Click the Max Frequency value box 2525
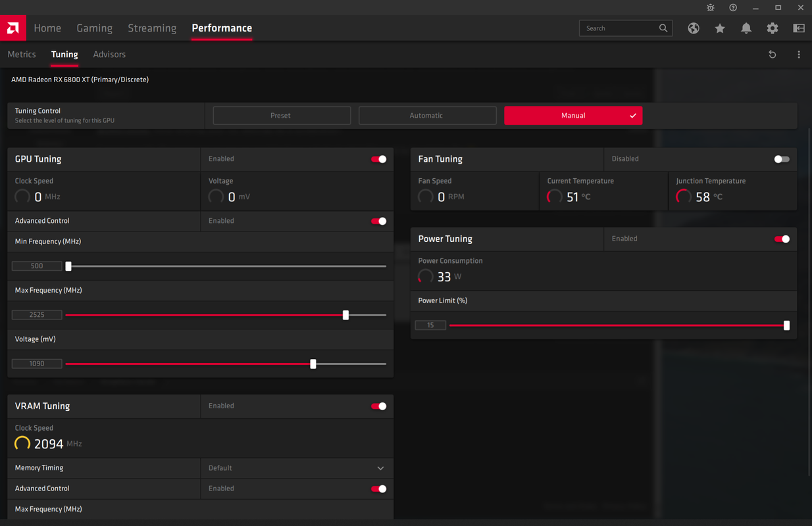 (37, 315)
